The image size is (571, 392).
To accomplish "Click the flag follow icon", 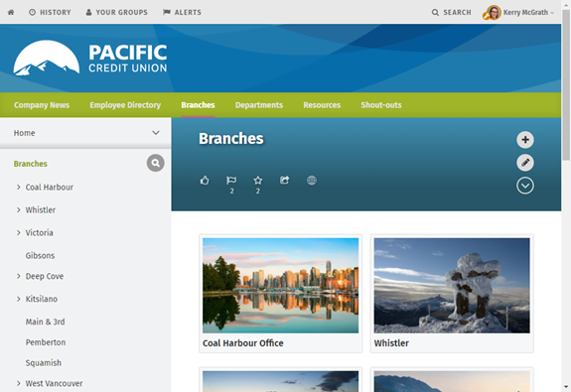I will pyautogui.click(x=231, y=181).
